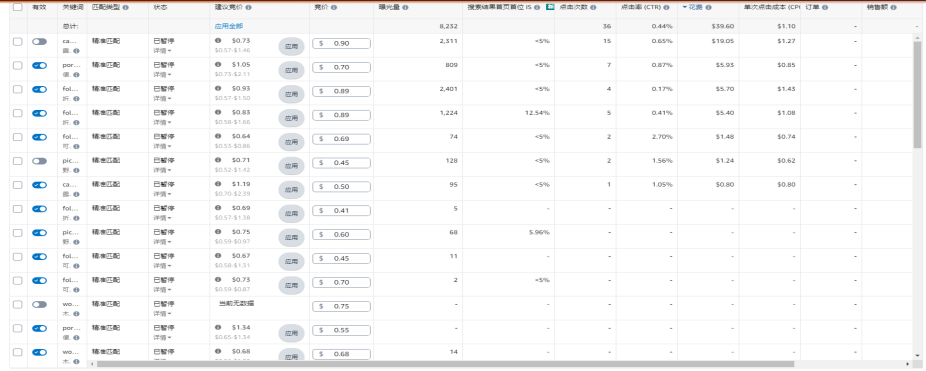Expand 详情 dropdown in the 2,311 impressions row
The image size is (926, 371).
(158, 51)
